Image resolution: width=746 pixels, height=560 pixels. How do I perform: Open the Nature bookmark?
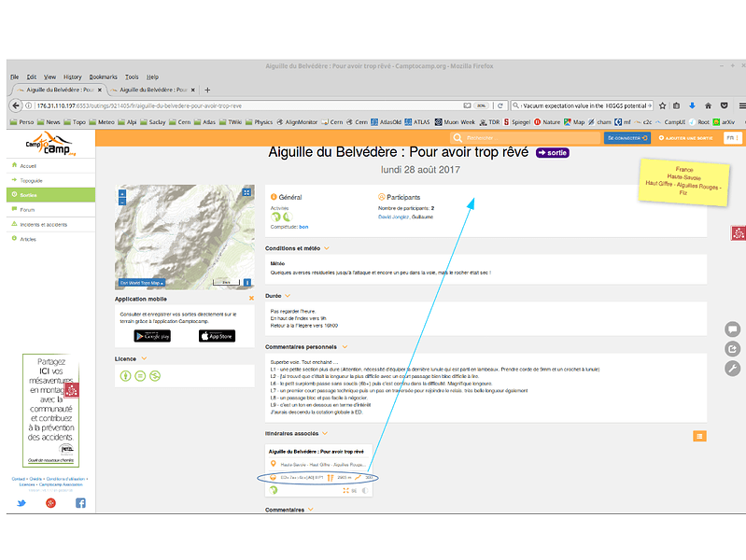pos(547,122)
